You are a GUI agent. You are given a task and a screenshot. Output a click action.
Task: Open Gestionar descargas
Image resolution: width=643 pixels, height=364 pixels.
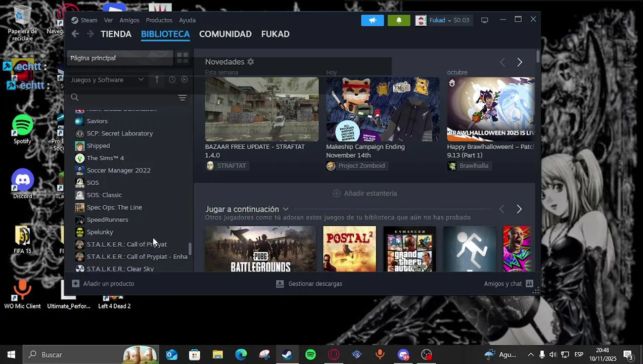pos(315,284)
